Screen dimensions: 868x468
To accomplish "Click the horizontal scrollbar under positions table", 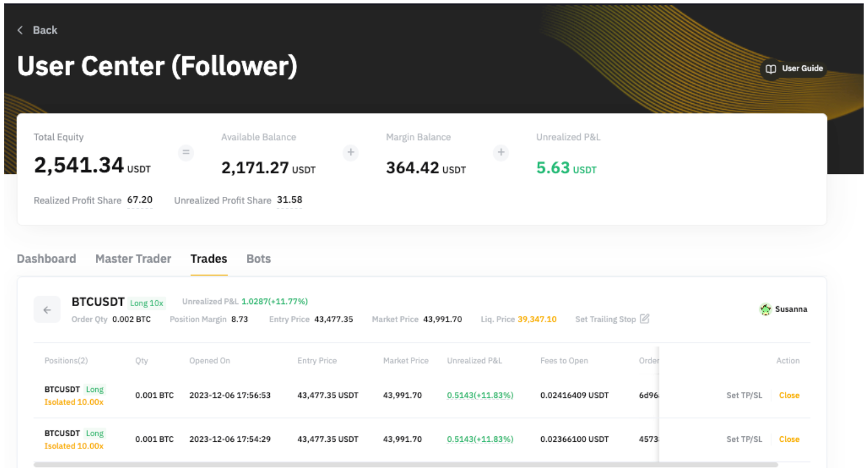I will 405,465.
